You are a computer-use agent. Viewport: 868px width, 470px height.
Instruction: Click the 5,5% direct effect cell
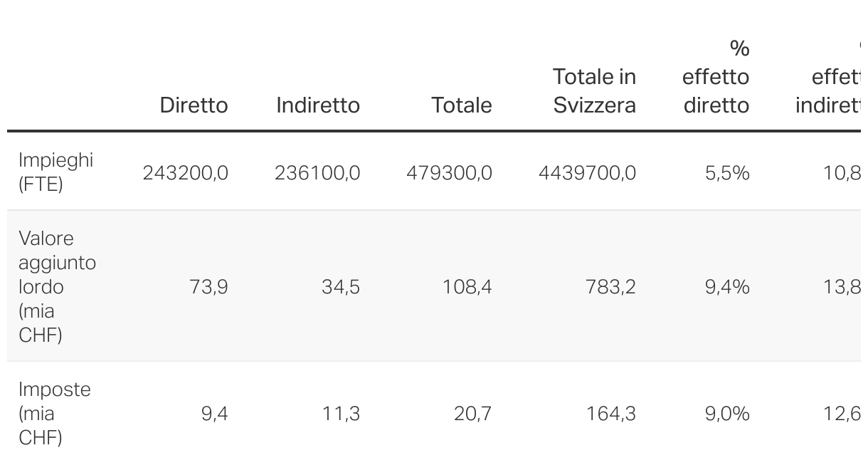727,173
